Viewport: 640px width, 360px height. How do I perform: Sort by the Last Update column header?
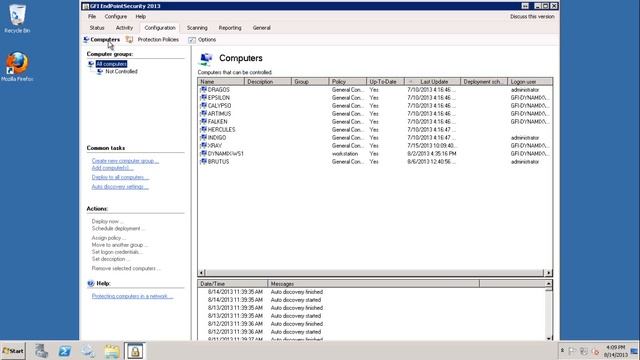tap(432, 82)
